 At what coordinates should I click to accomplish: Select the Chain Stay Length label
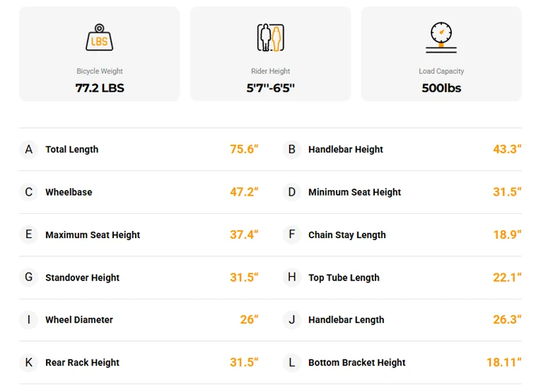[x=347, y=235]
